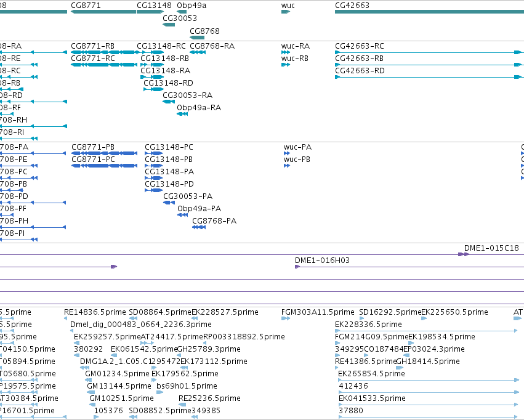Select the wuc-RB transcript label
Image resolution: width=524 pixels, height=420 pixels.
click(295, 58)
